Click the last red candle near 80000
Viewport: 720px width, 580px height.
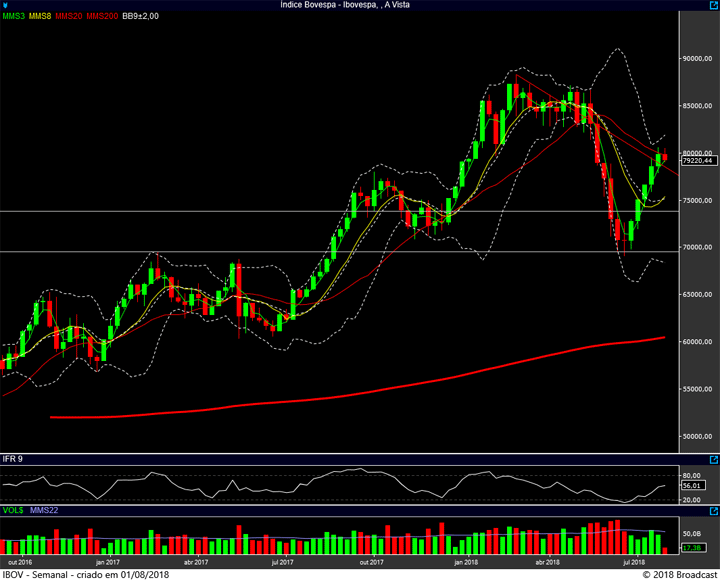(665, 156)
